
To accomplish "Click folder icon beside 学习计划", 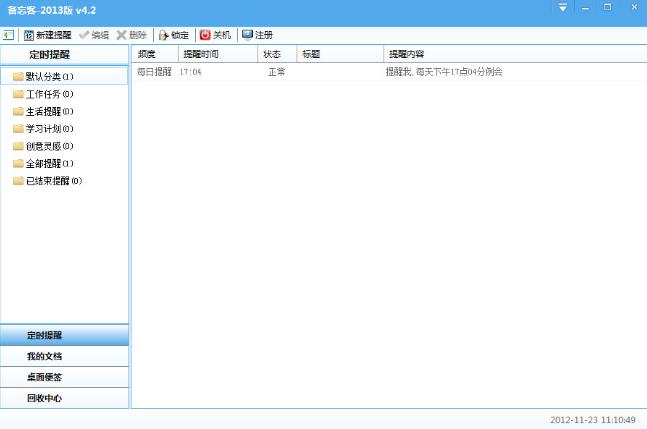I will [x=18, y=129].
